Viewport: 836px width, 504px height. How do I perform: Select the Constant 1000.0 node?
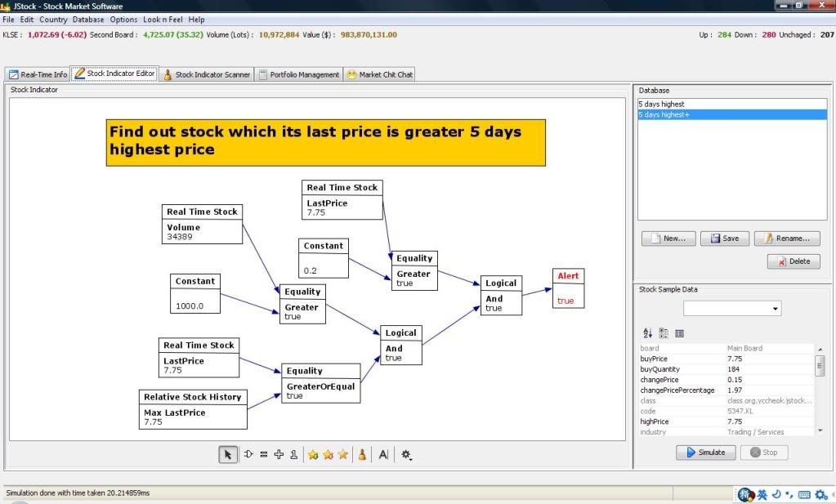[x=195, y=293]
